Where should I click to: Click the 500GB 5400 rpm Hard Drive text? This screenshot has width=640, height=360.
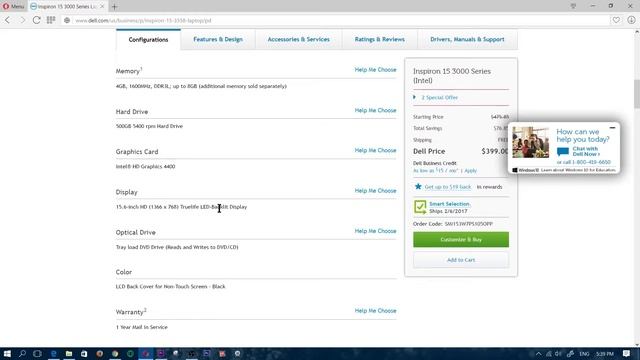pos(149,126)
